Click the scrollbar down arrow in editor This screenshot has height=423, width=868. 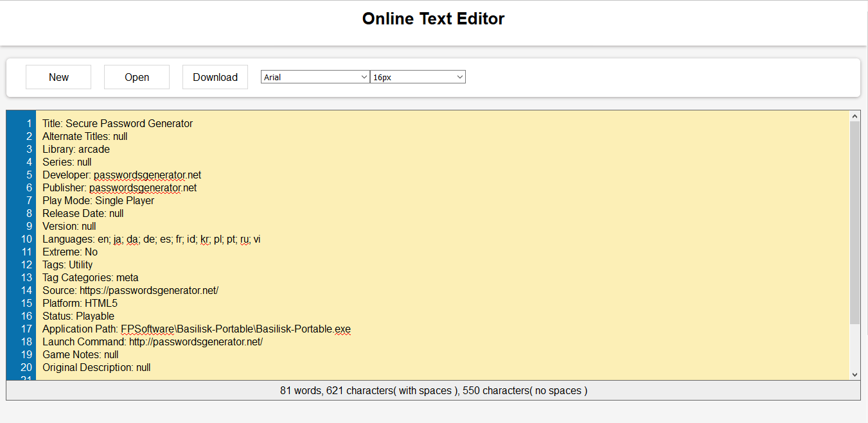tap(855, 374)
